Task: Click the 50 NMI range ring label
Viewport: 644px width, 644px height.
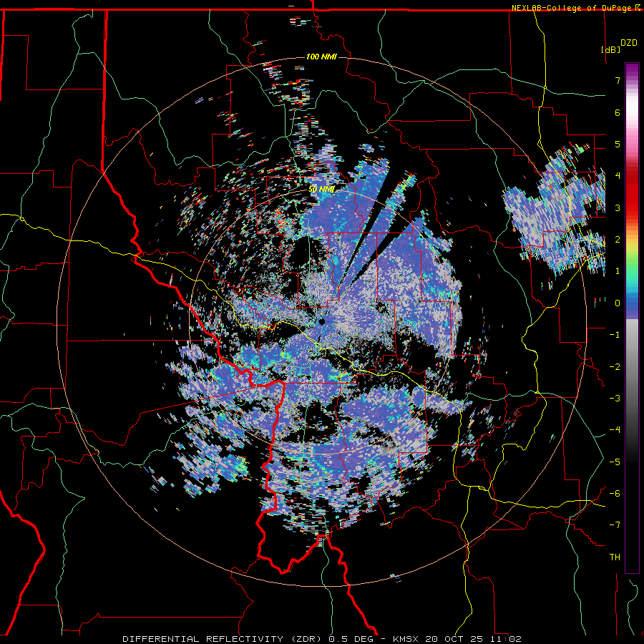Action: coord(321,190)
